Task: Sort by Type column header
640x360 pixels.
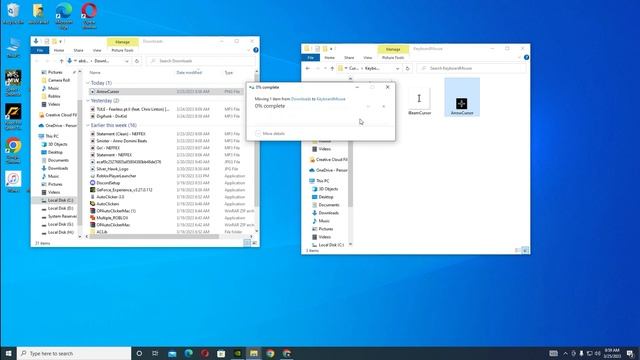Action: 229,73
